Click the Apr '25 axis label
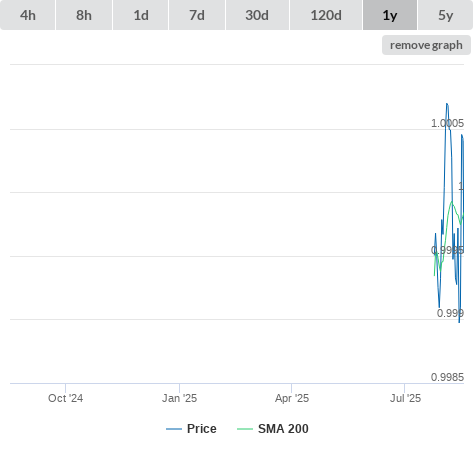The height and width of the screenshot is (455, 474). click(292, 398)
